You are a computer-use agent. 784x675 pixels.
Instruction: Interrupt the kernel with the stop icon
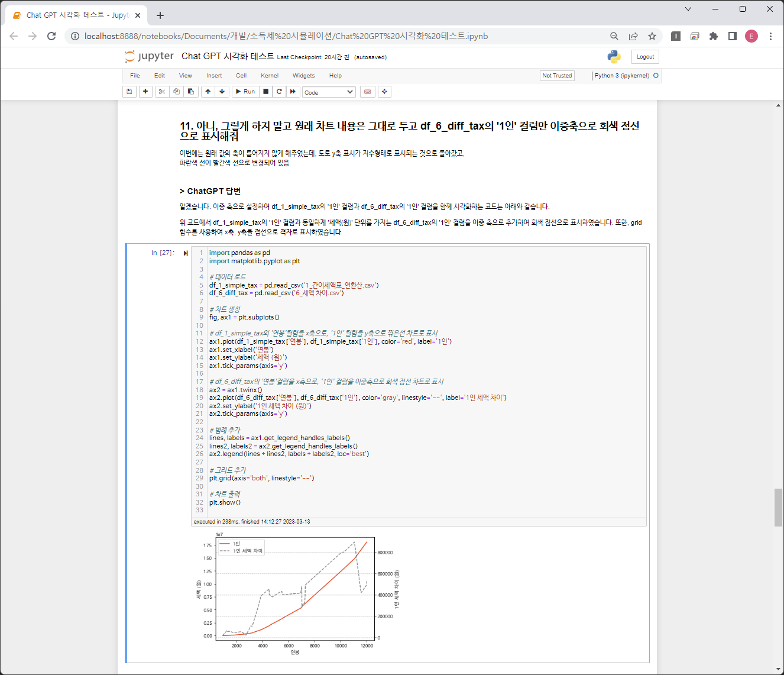(266, 92)
